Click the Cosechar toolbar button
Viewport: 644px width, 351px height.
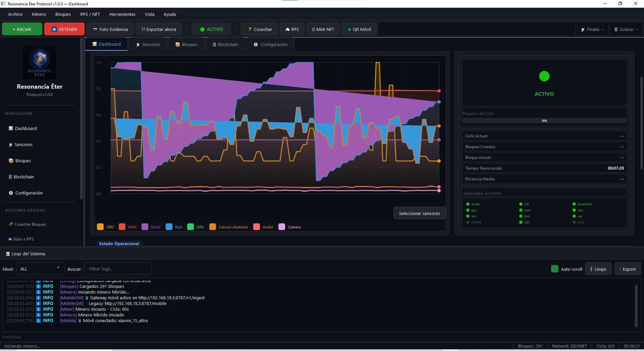pos(260,29)
